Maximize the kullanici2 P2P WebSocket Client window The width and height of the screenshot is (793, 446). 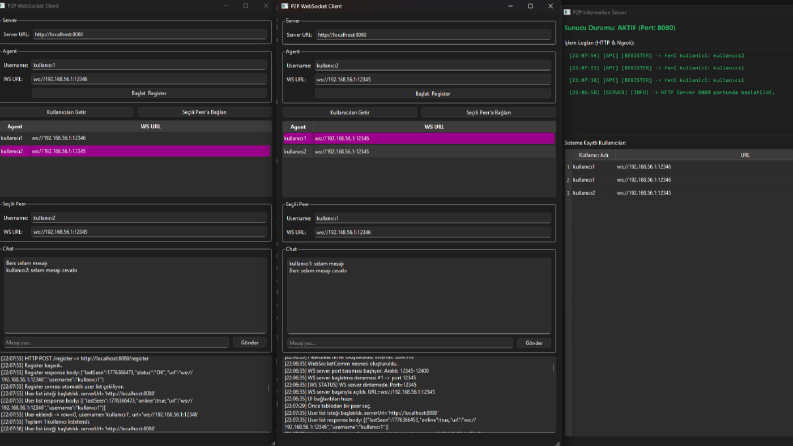point(531,6)
